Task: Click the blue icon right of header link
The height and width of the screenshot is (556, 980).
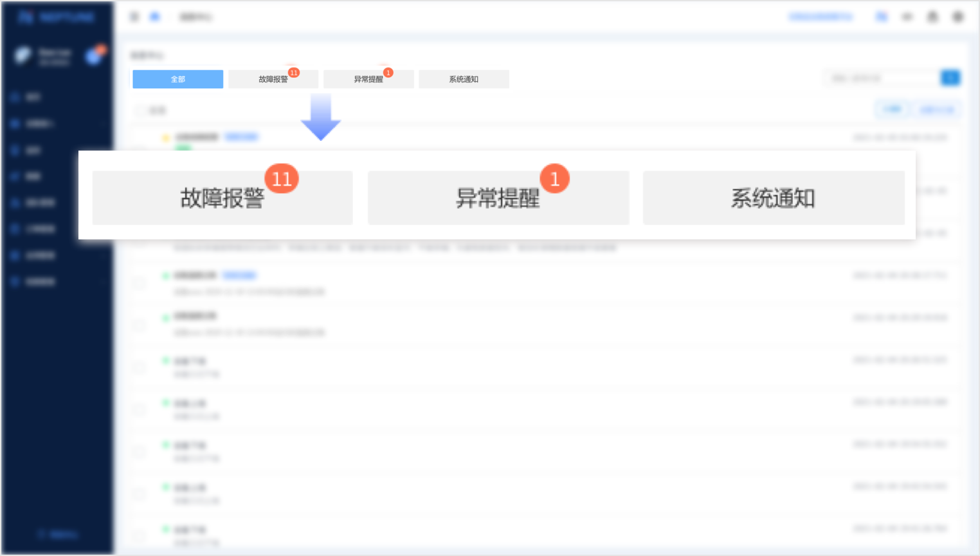Action: 882,17
